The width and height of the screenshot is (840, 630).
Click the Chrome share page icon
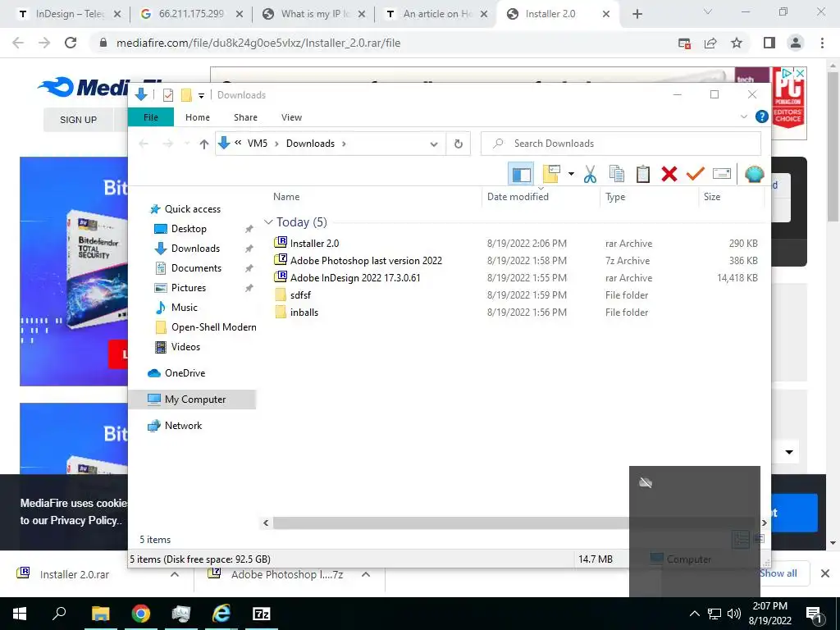710,43
